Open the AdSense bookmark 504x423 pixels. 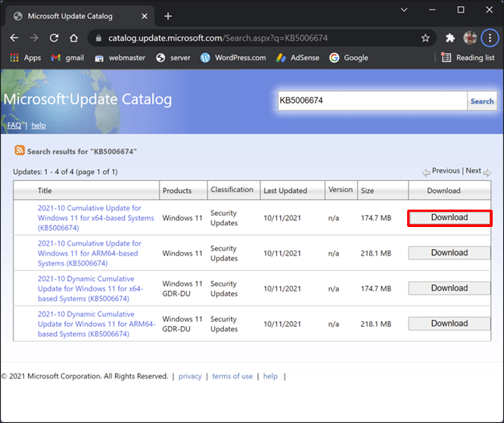click(x=297, y=58)
